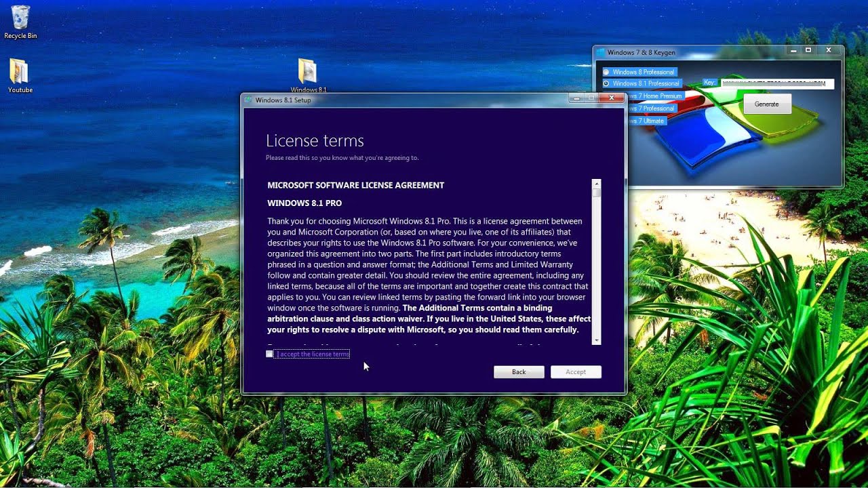868x488 pixels.
Task: Click 'MICROSOFT SOFTWARE LICENSE AGREEMENT' heading text
Action: coord(356,185)
